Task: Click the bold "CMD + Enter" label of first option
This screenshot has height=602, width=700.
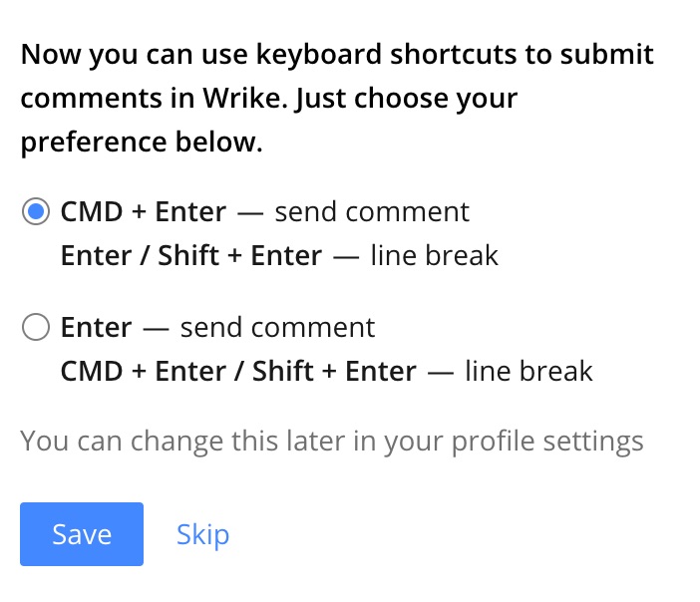Action: [x=144, y=211]
